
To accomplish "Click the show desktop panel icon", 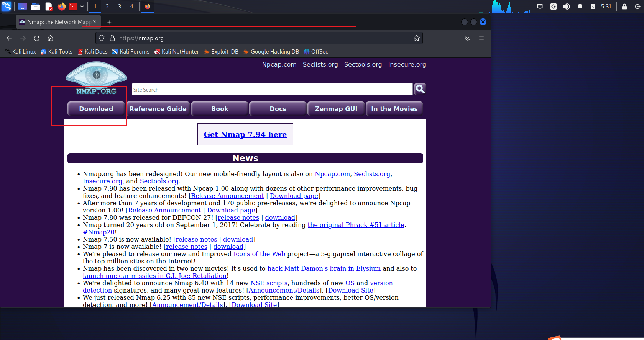I will pos(23,7).
